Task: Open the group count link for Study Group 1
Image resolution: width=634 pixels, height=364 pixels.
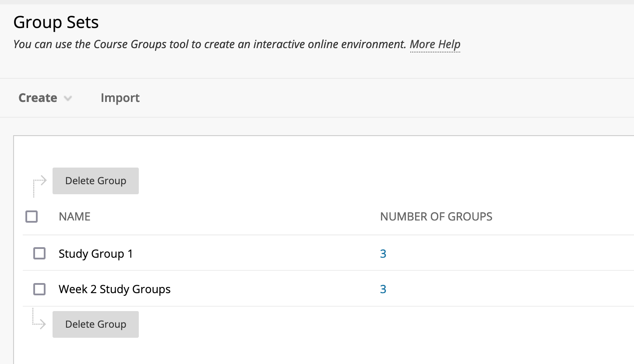Action: click(383, 254)
